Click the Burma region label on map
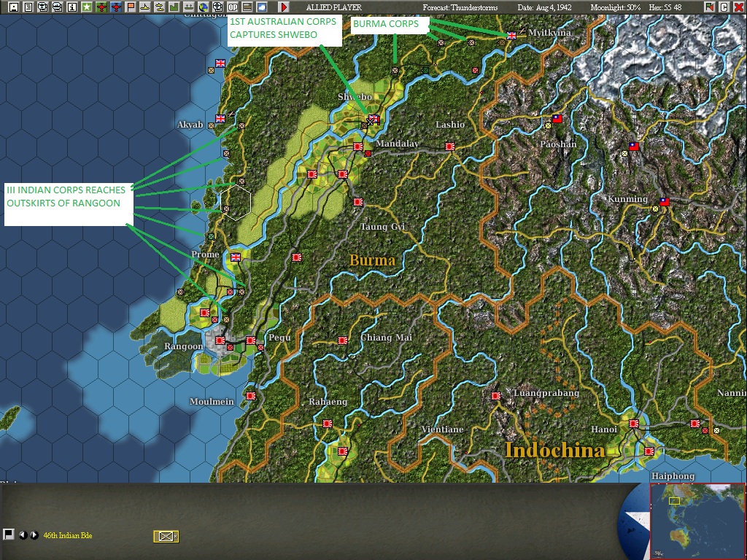 coord(373,260)
